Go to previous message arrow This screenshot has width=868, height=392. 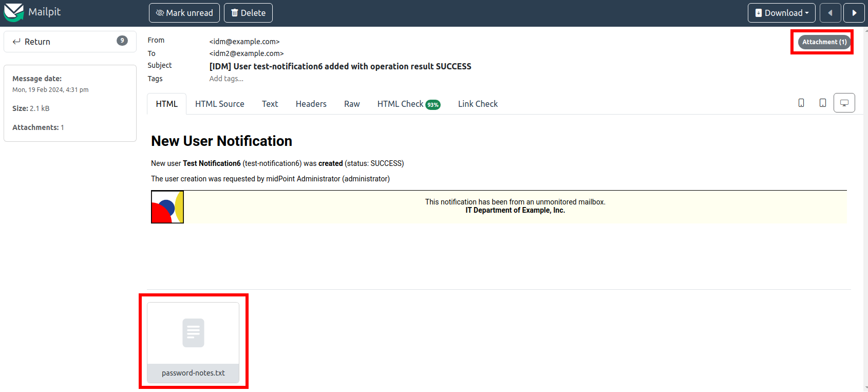[x=830, y=13]
